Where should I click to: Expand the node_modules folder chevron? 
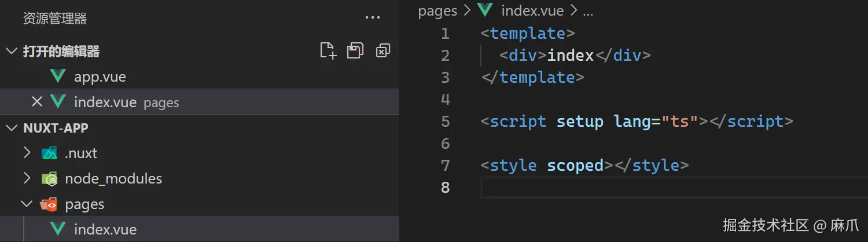(x=27, y=178)
